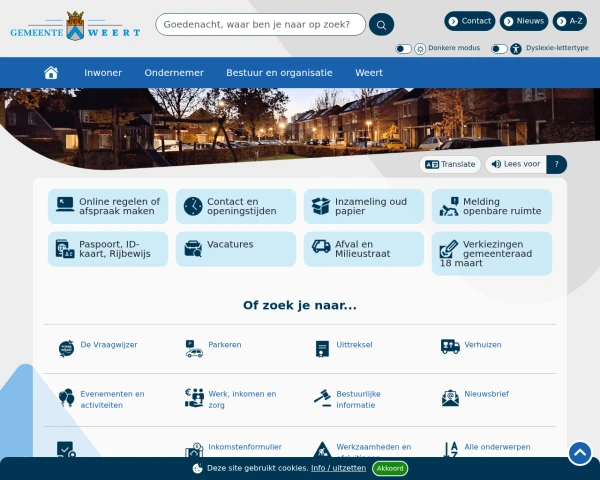Viewport: 600px width, 480px height.
Task: Open Werk, inkomen en zorg link
Action: [242, 399]
